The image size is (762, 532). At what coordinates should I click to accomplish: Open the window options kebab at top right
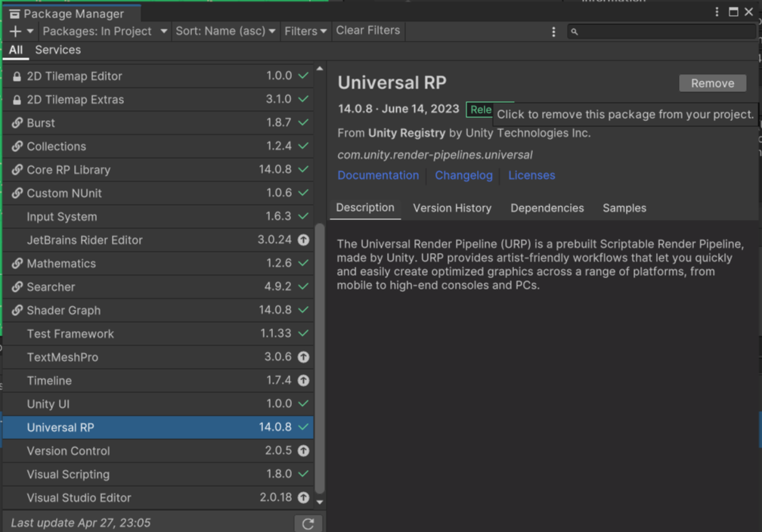click(x=717, y=12)
